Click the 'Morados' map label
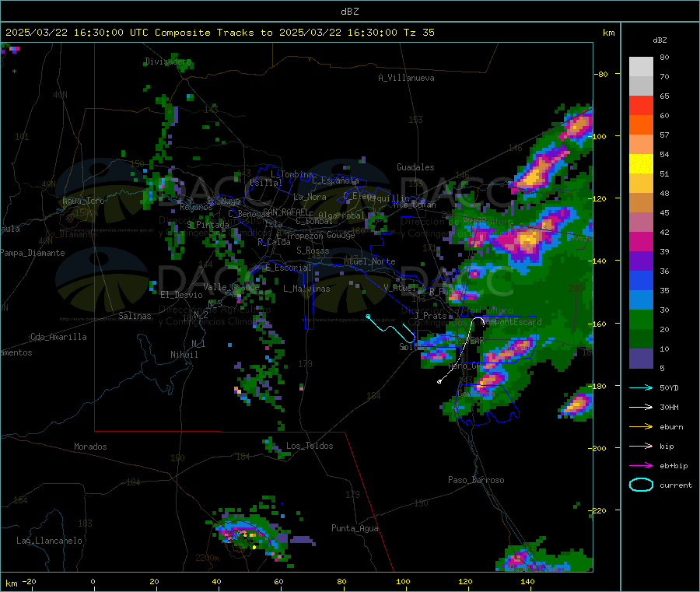The image size is (700, 592). point(91,447)
